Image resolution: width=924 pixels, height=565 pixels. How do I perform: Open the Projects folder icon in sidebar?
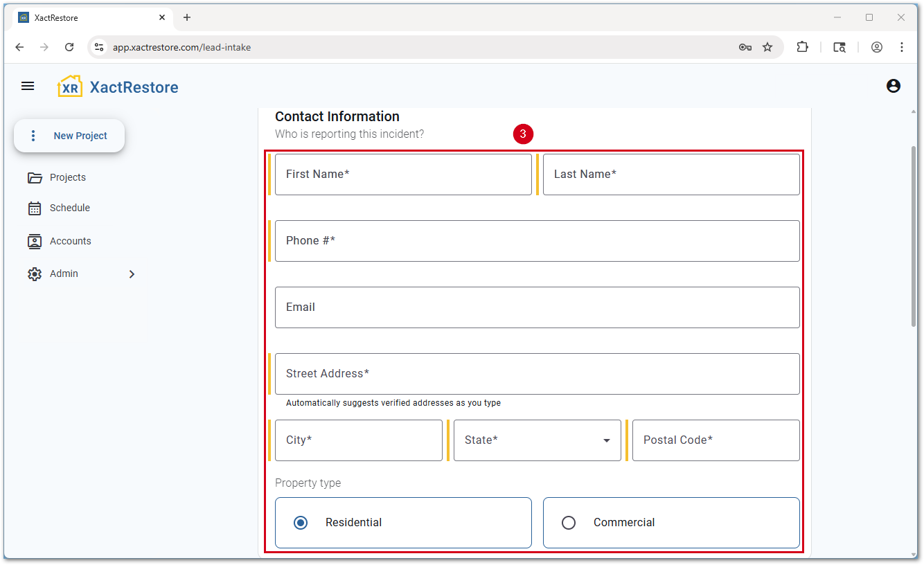point(35,177)
